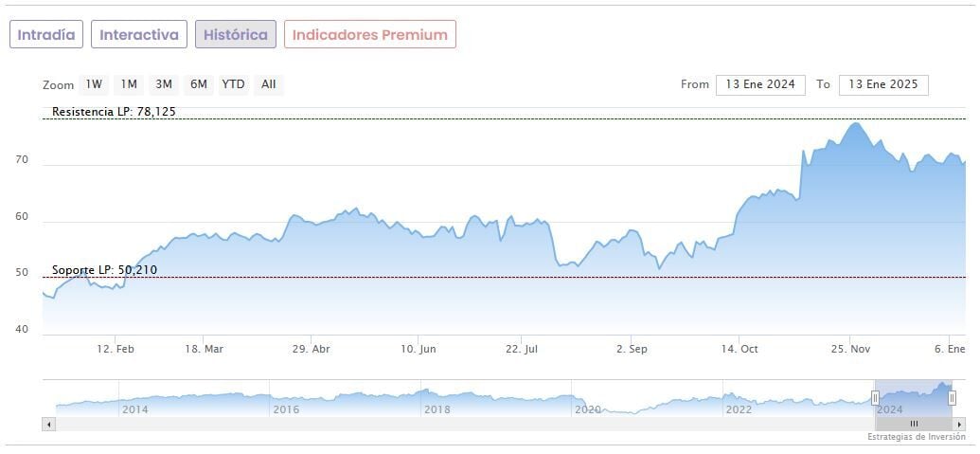This screenshot has height=454, width=980.
Task: Choose the 3M zoom range
Action: 164,84
